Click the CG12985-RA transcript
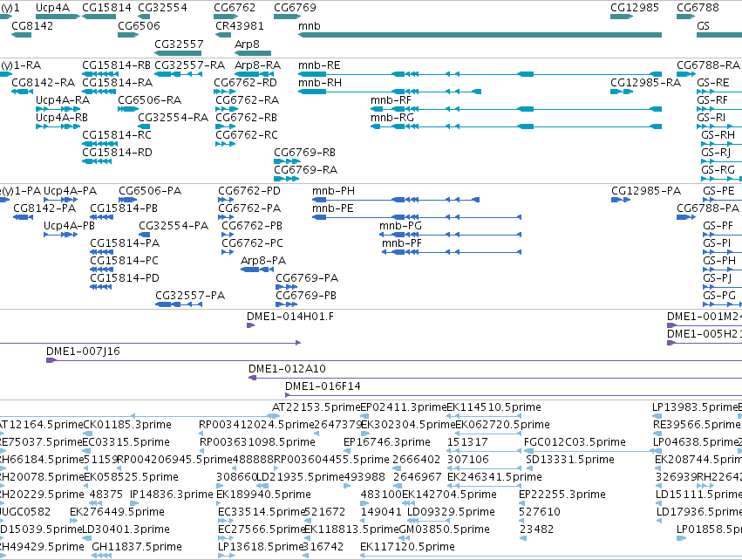This screenshot has height=560, width=742. coord(622,92)
